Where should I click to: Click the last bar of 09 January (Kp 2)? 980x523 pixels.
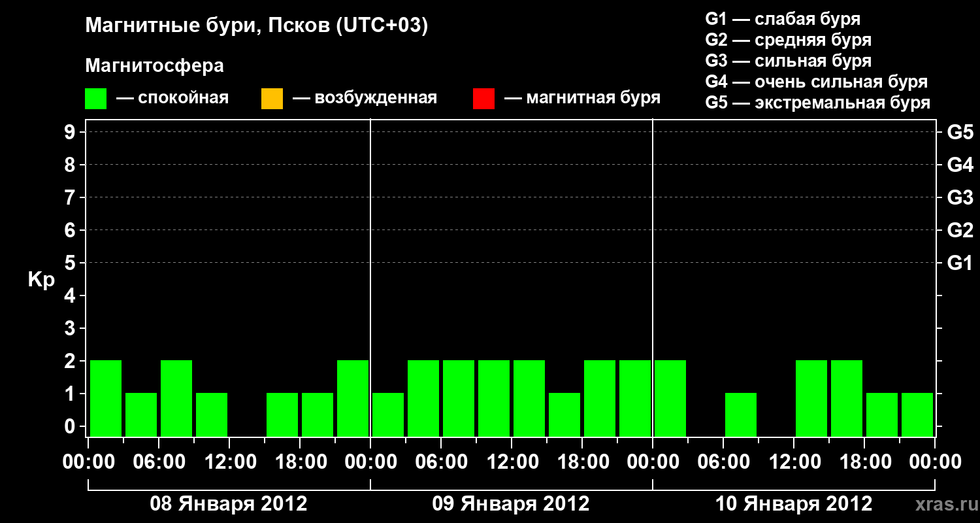click(x=635, y=398)
